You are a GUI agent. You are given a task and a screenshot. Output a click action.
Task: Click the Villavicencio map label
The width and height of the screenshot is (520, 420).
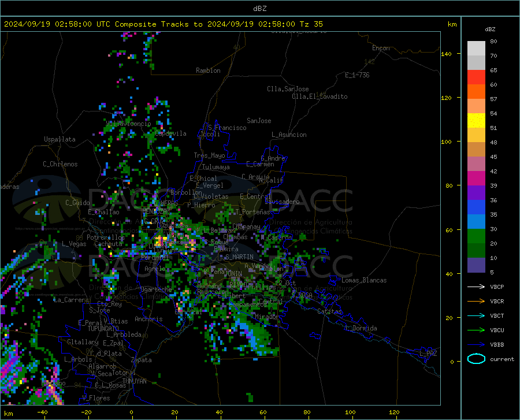[128, 124]
